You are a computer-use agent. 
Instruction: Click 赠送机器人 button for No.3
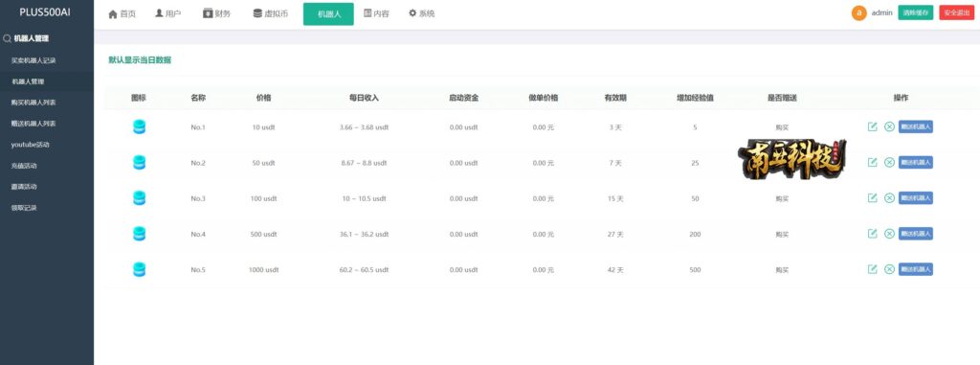(x=916, y=198)
